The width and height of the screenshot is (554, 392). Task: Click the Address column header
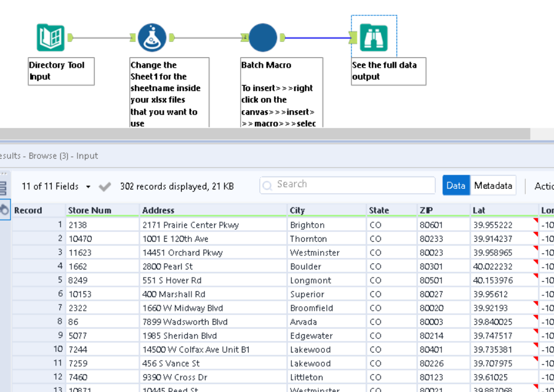[x=158, y=210]
